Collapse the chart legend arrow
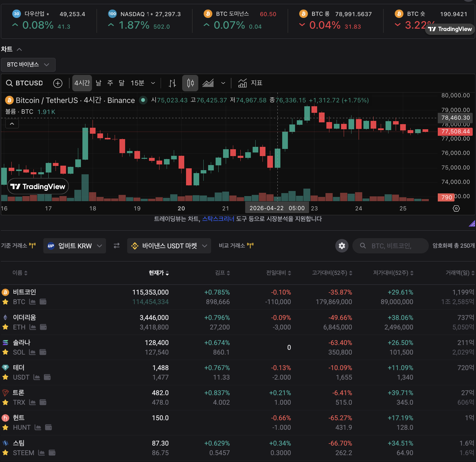 point(12,124)
